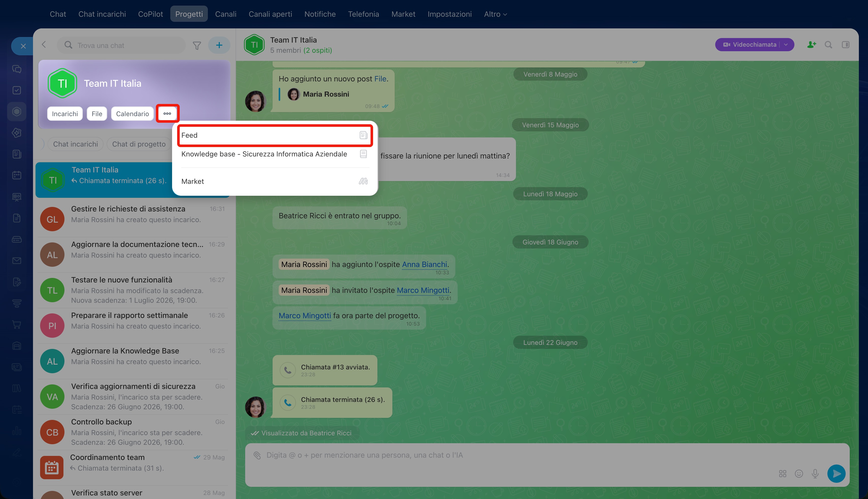The image size is (868, 499).
Task: Click the Maria Rossini mention in added-guest message
Action: pyautogui.click(x=304, y=264)
